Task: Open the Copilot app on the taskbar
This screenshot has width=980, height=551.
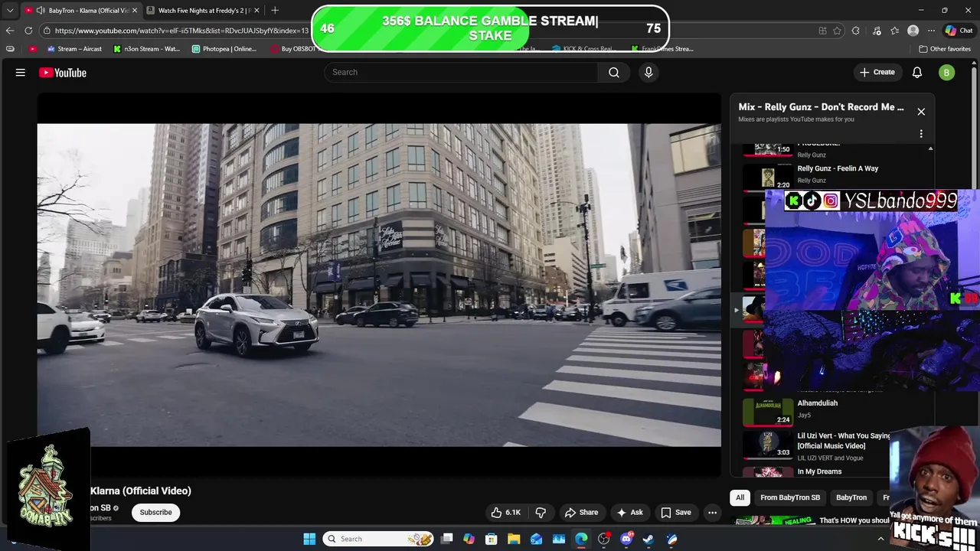Action: [469, 539]
